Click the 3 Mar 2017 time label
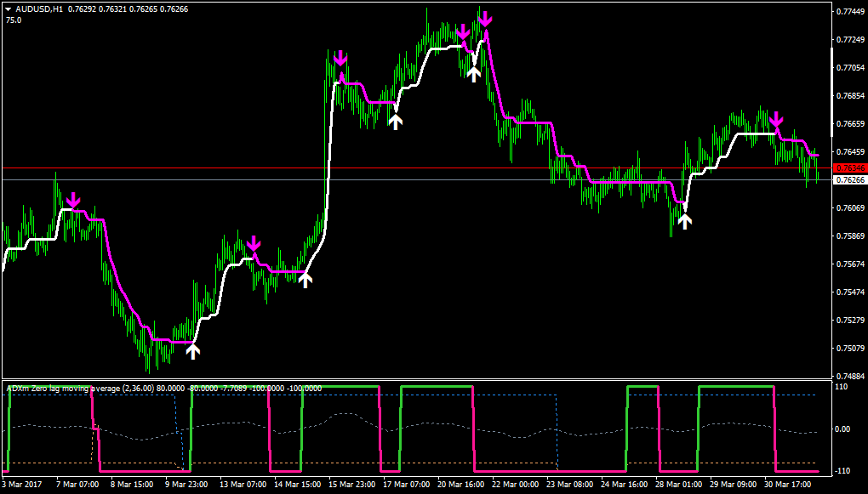Image resolution: width=868 pixels, height=494 pixels. [x=21, y=485]
